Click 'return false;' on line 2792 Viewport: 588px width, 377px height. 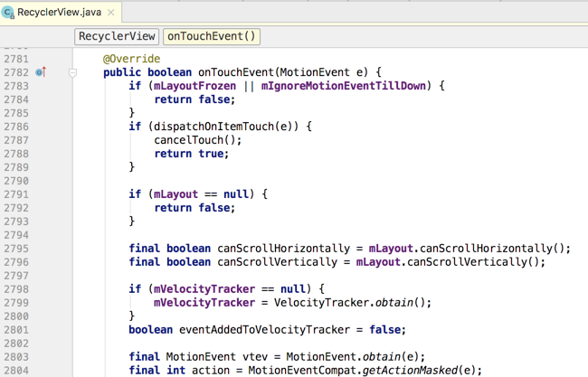click(x=194, y=208)
